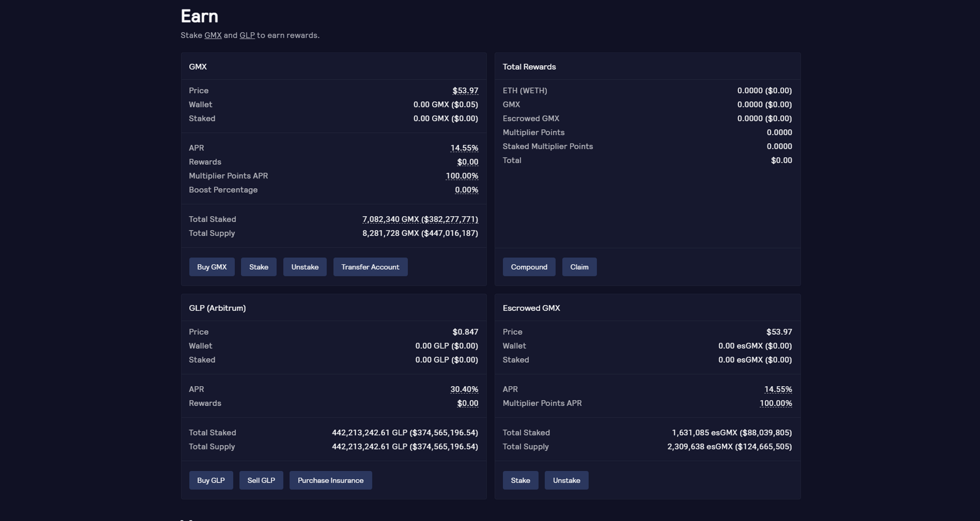
Task: Click GLP Rewards $0.00 value
Action: tap(468, 403)
